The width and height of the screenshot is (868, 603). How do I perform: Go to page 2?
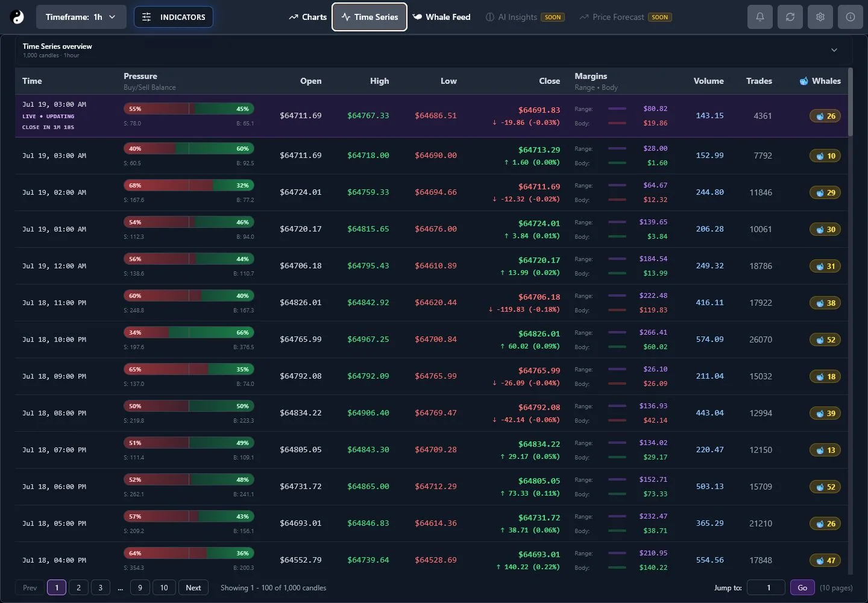click(x=78, y=587)
